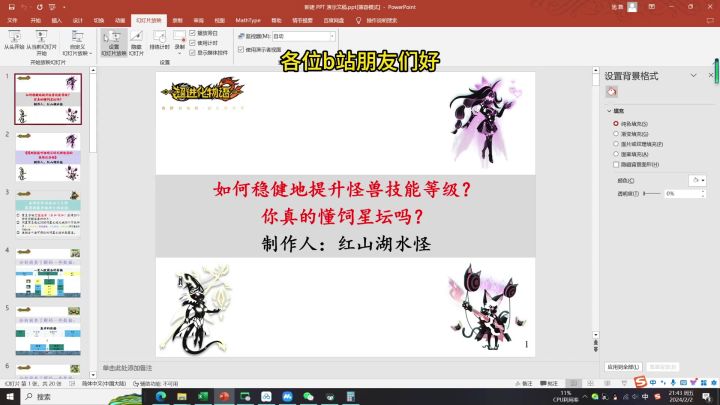Open the Monitor selection combo box

(304, 36)
